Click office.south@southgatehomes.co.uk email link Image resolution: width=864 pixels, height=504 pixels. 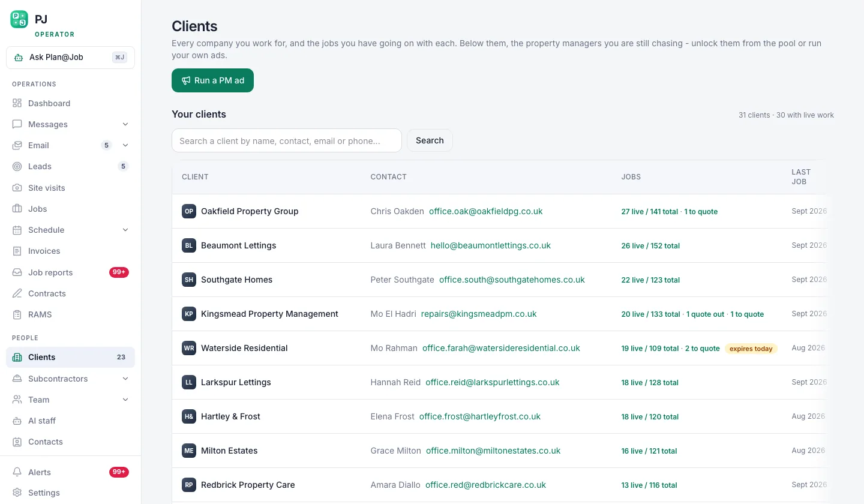click(512, 280)
